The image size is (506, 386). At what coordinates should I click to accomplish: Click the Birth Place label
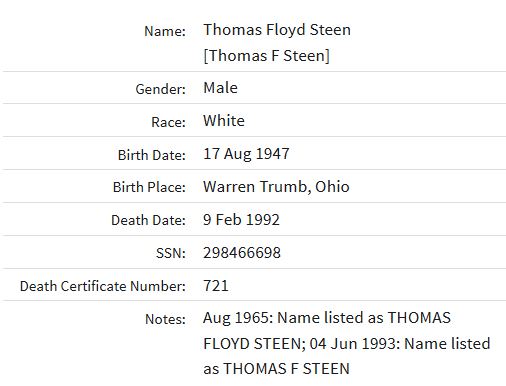click(149, 187)
